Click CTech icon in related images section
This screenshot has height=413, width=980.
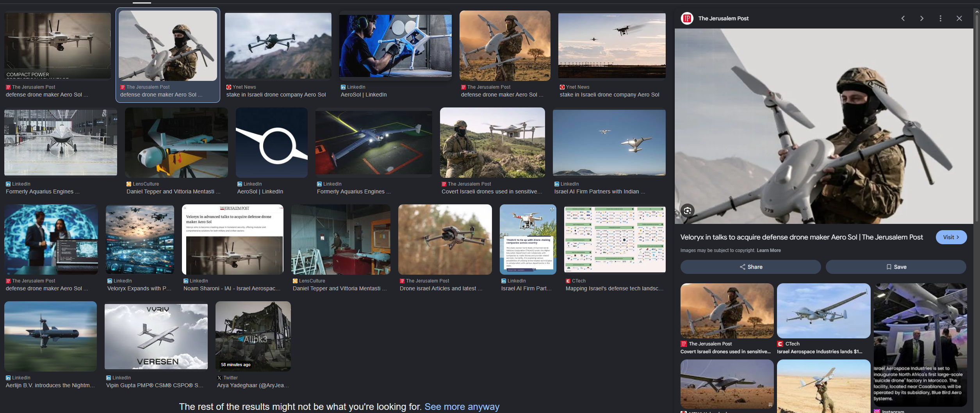click(x=780, y=344)
